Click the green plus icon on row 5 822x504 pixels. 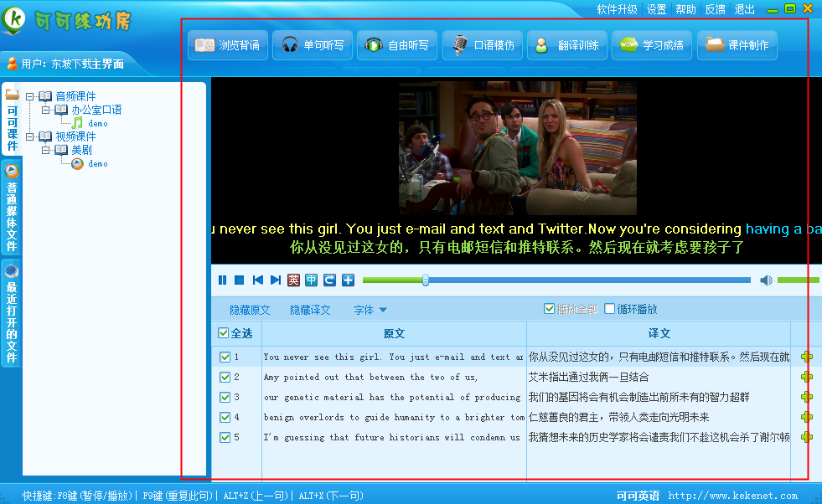click(x=807, y=437)
